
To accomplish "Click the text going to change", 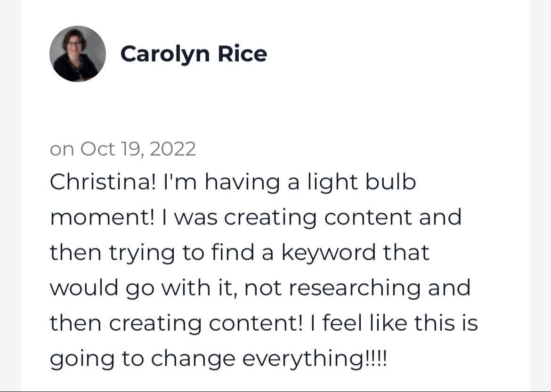I will pyautogui.click(x=142, y=359).
